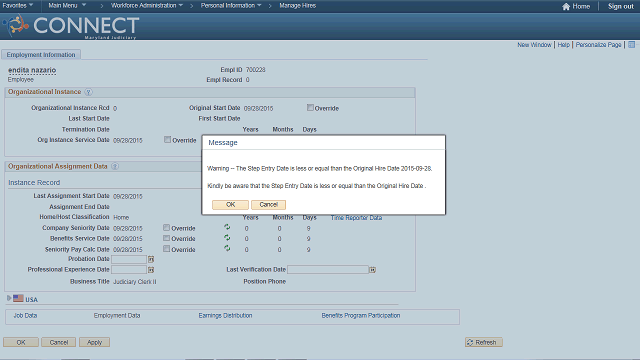The width and height of the screenshot is (640, 360).
Task: Open Organizational Instance help icon
Action: (x=88, y=92)
